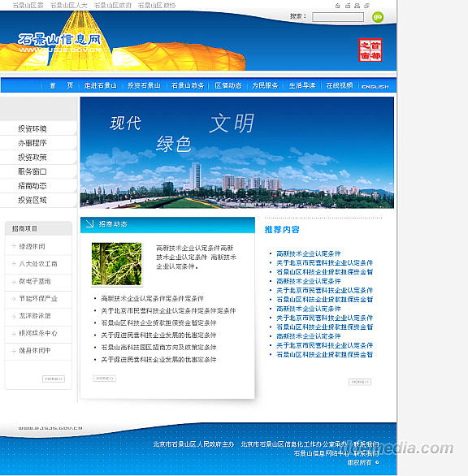Click the red 首都之窗 seal logo

point(370,50)
